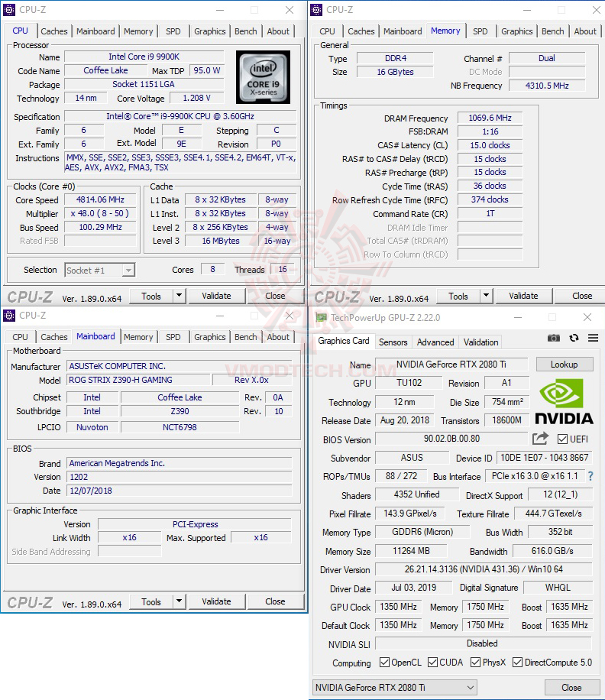
Task: Click CPU-Z app icon in Mainboard window
Action: [9, 315]
